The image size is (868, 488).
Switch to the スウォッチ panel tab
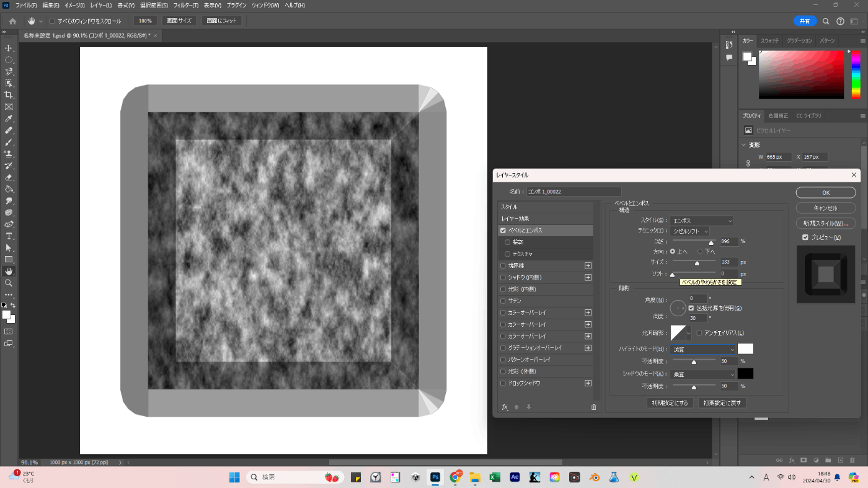(769, 40)
